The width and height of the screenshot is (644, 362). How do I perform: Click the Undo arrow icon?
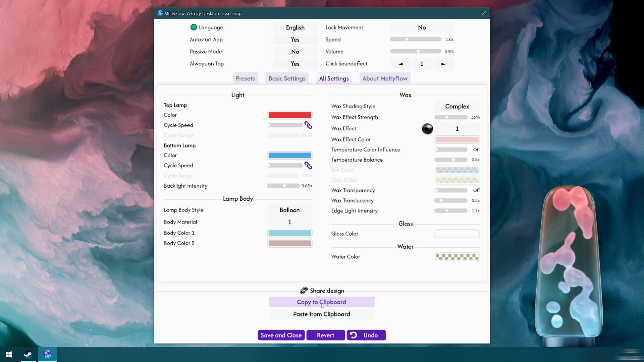coord(354,335)
